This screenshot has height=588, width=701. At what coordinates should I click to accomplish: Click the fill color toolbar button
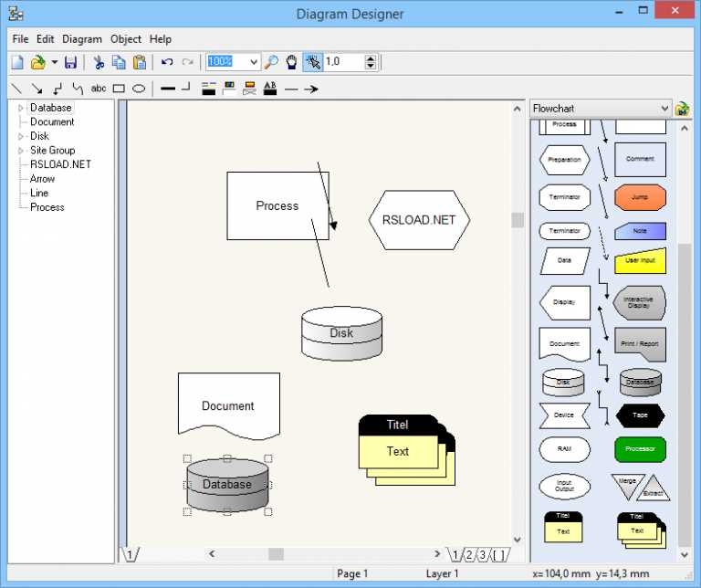(228, 89)
